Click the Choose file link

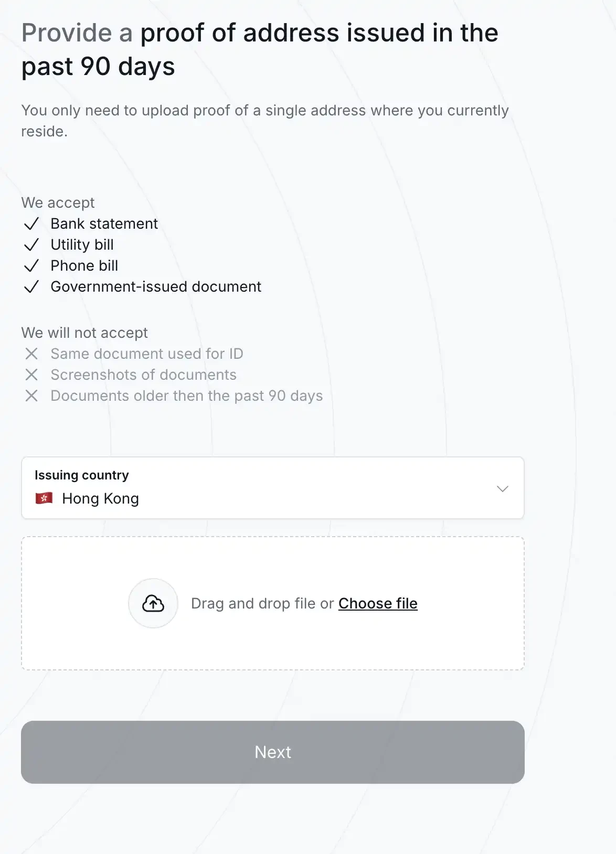coord(378,603)
